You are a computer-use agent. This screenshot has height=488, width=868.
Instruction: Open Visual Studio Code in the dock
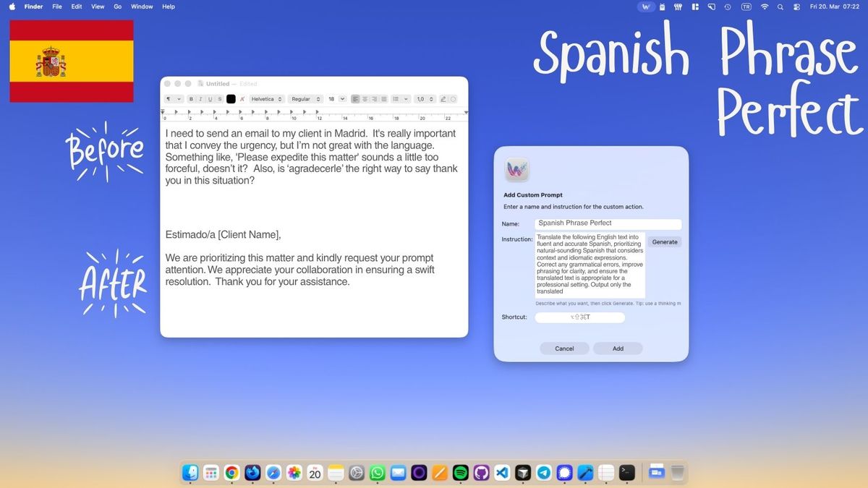click(502, 473)
